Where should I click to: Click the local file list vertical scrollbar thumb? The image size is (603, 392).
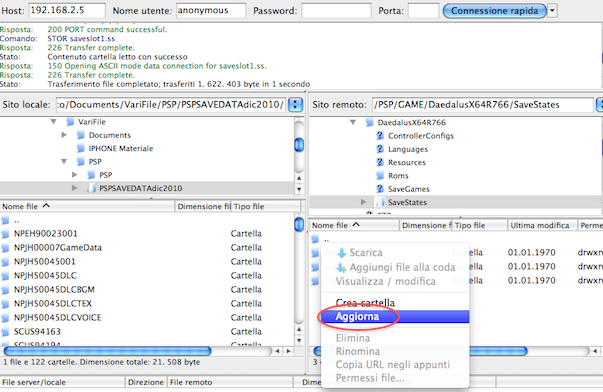tap(299, 225)
